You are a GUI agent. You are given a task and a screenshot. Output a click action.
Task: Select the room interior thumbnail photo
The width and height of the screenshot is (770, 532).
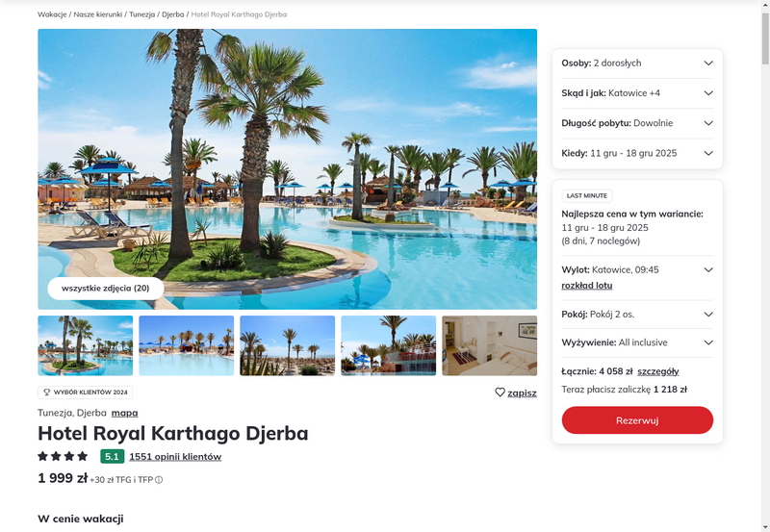(x=489, y=345)
